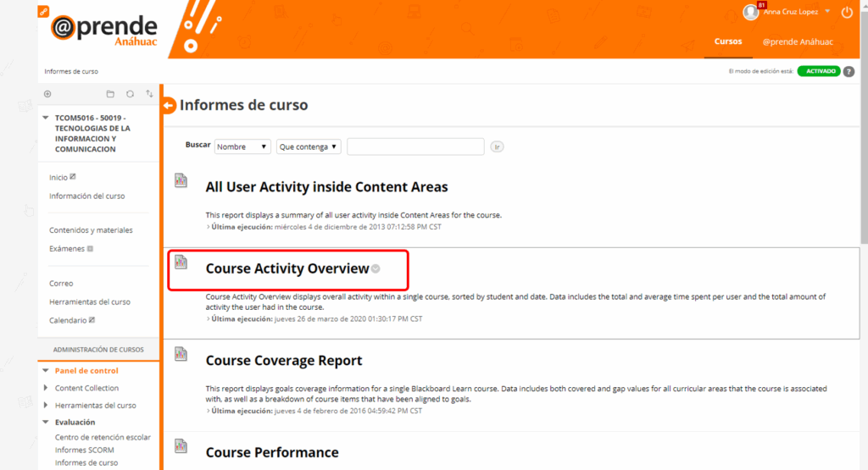This screenshot has width=868, height=470.
Task: Collapse the Evaluación section
Action: [46, 422]
